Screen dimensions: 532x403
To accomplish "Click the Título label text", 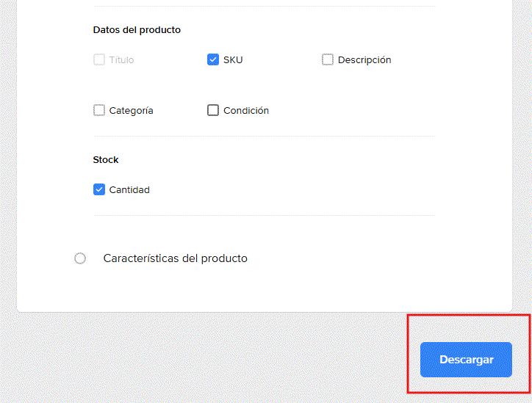I will (x=121, y=60).
